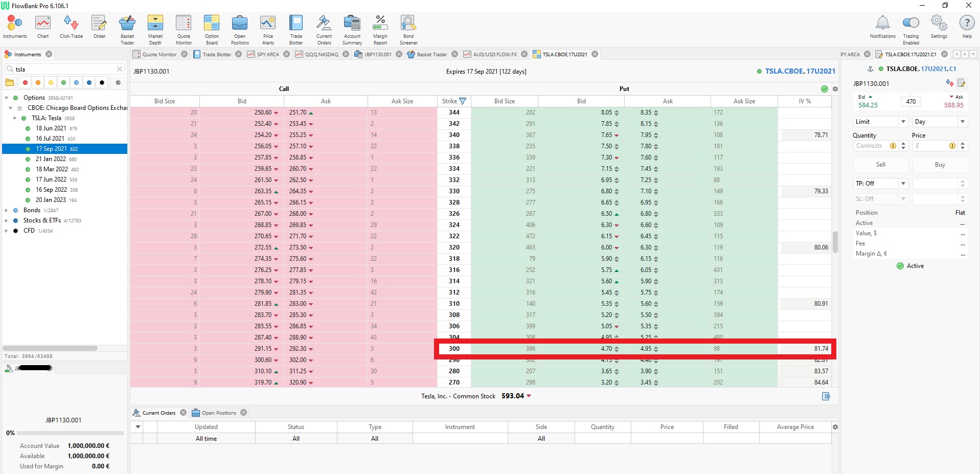This screenshot has width=980, height=474.
Task: Click the tsla instrument search field
Action: pyautogui.click(x=64, y=69)
